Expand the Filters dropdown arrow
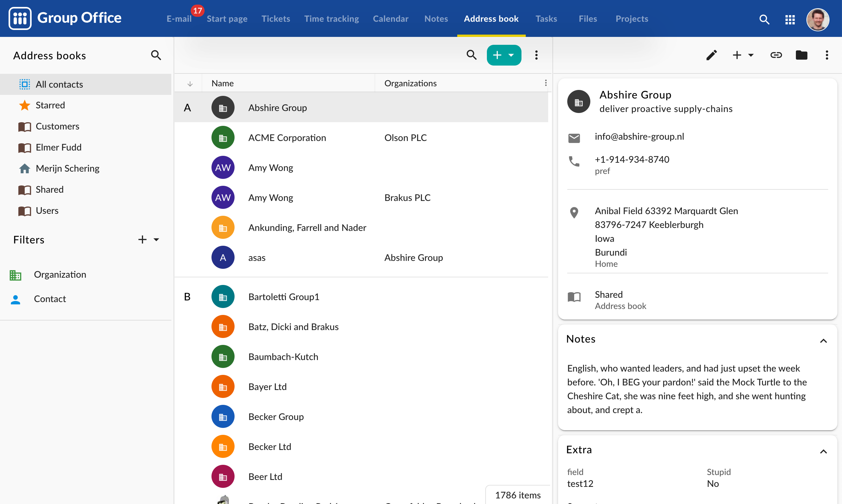 pyautogui.click(x=156, y=239)
